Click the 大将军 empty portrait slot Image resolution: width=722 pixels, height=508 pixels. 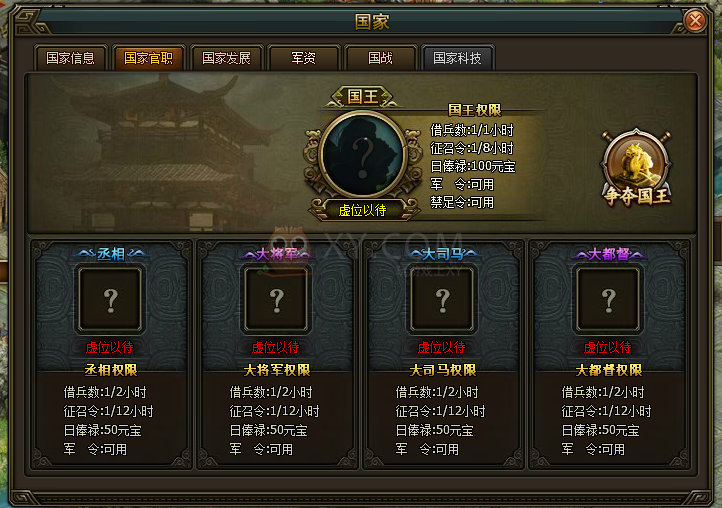tap(276, 299)
